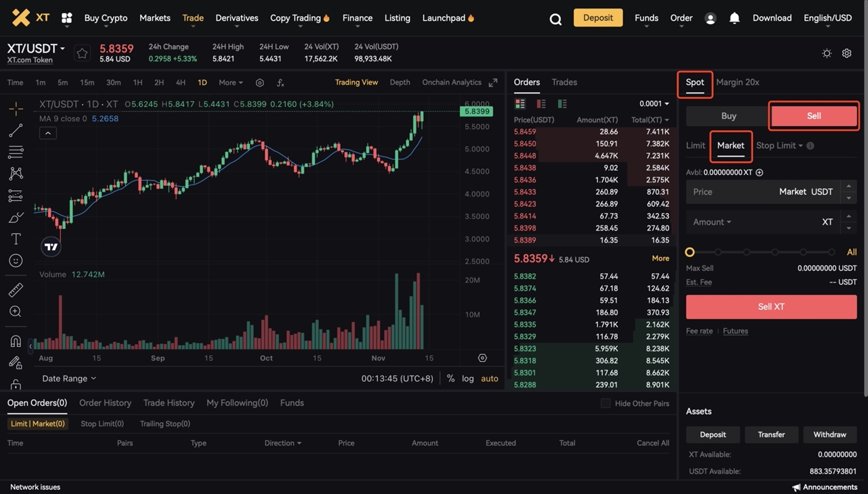The image size is (868, 494).
Task: Select the pattern drawing tool
Action: click(16, 174)
